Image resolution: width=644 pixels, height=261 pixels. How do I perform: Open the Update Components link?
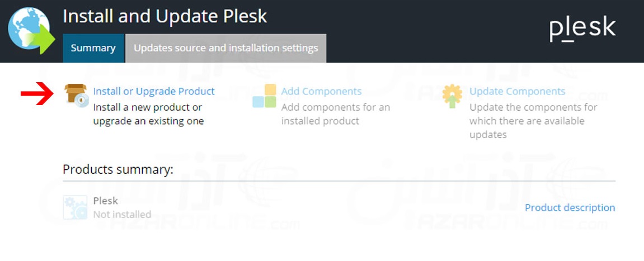point(518,91)
